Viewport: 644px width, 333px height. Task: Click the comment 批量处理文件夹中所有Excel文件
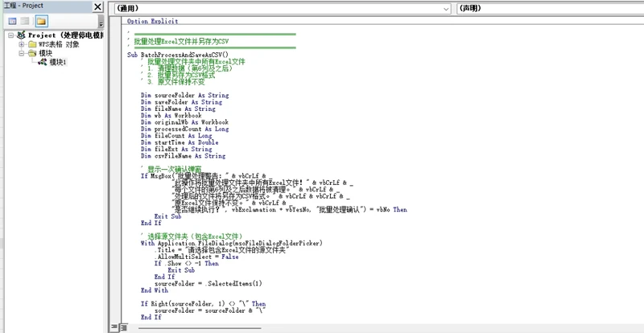coord(196,62)
